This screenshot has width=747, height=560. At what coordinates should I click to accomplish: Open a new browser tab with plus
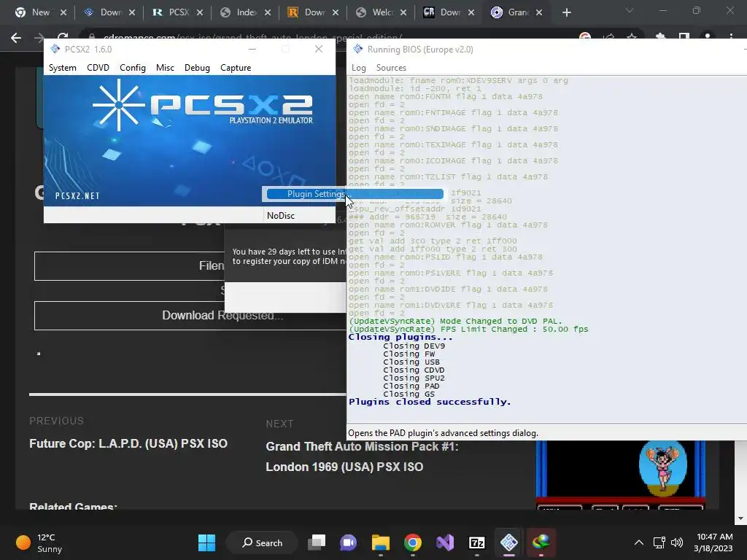point(566,12)
